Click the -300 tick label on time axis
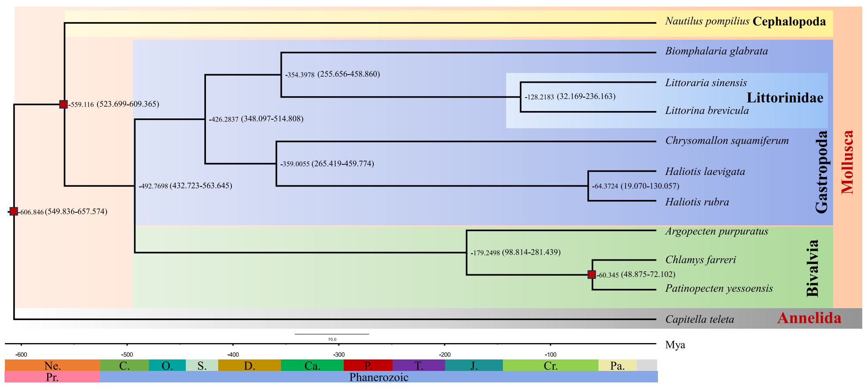 coord(339,355)
